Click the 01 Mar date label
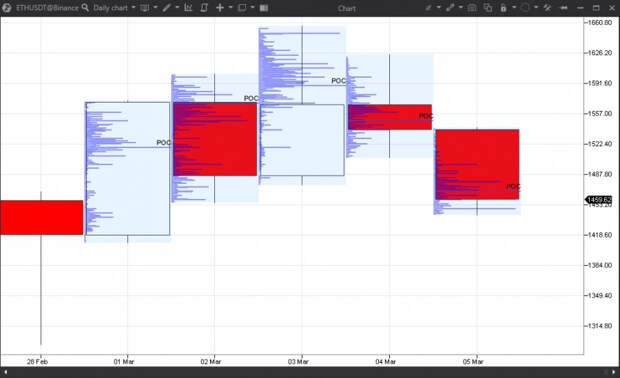 tap(124, 361)
